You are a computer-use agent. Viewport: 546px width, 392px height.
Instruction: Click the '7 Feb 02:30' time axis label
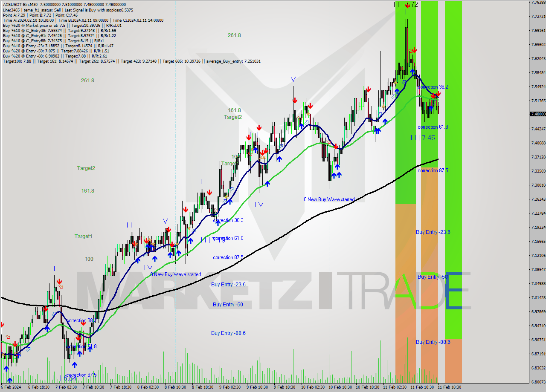[66, 387]
